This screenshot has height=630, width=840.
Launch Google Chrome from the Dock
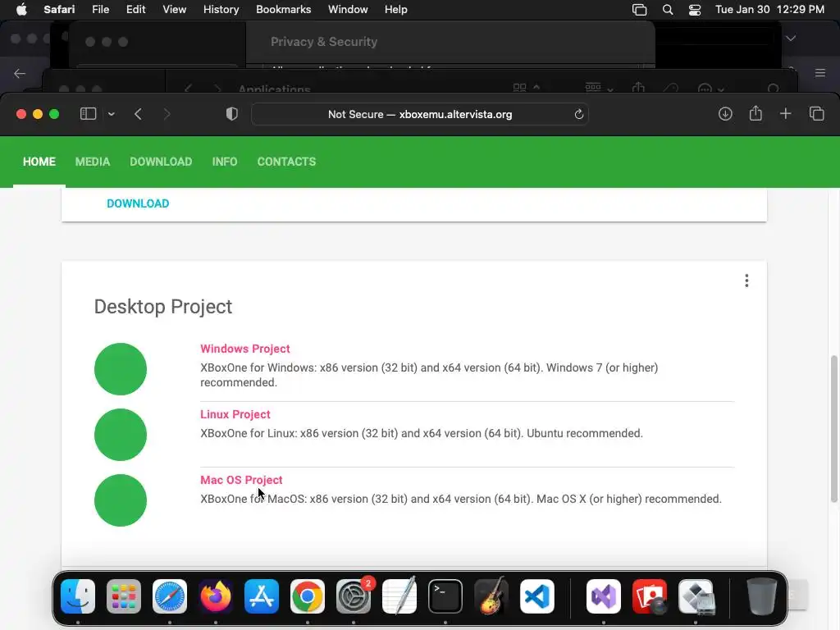pos(308,596)
